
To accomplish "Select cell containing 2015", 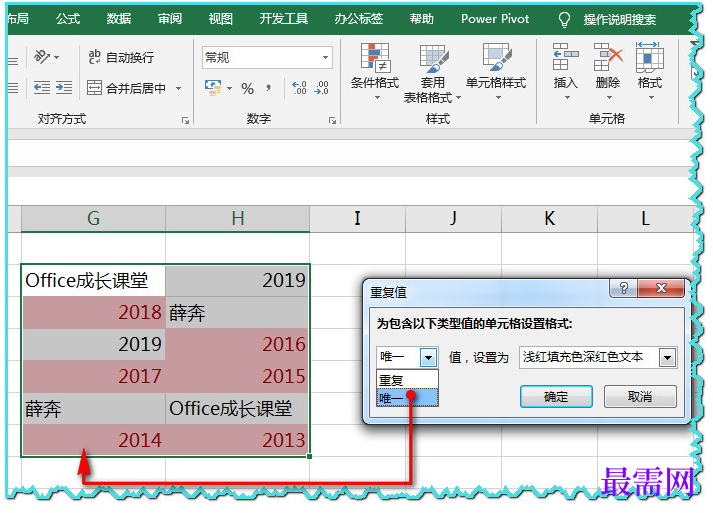I will tap(237, 376).
